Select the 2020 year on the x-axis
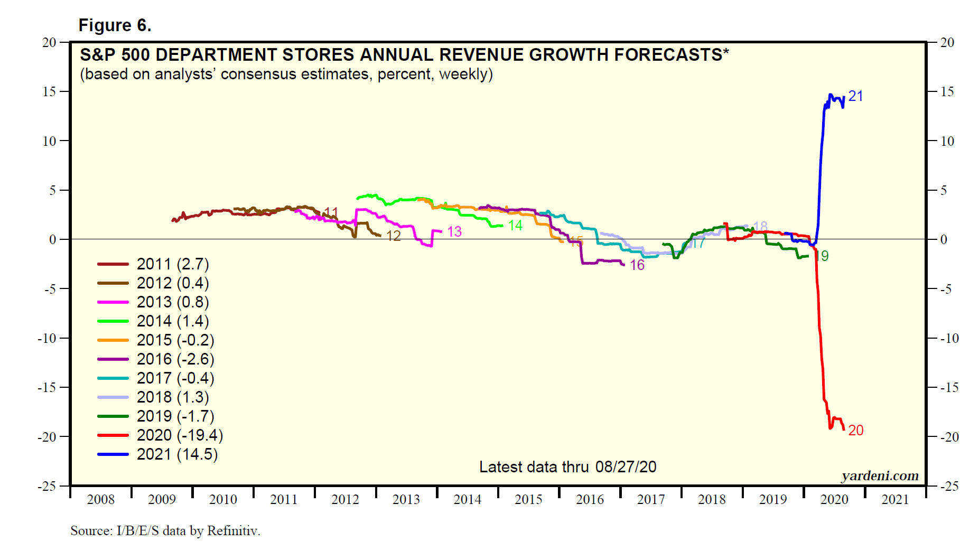Image resolution: width=979 pixels, height=560 pixels. tap(834, 499)
